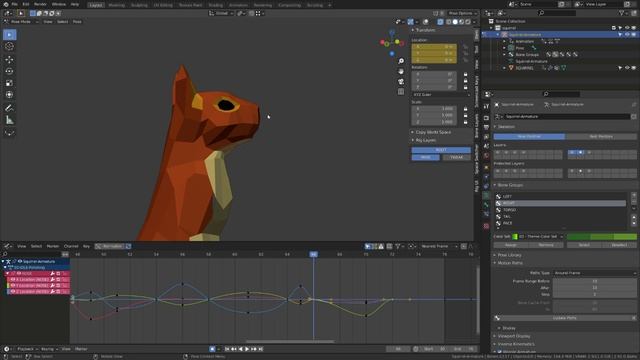The height and width of the screenshot is (360, 640).
Task: Click the SQUIRREL mesh object icon
Action: (511, 68)
